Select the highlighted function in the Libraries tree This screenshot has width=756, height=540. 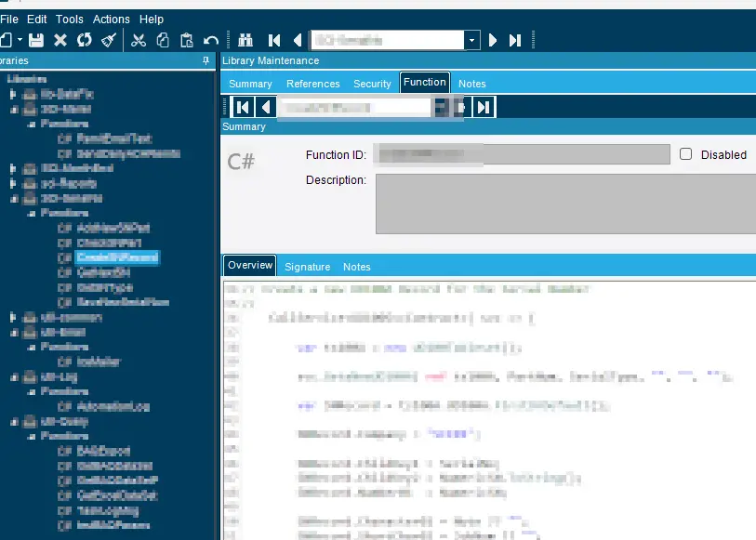click(117, 257)
